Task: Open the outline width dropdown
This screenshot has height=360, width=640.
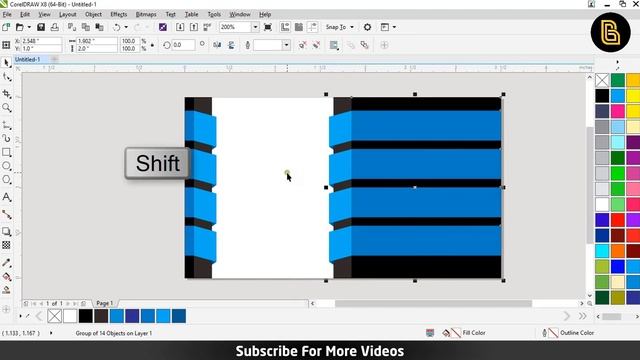Action: click(x=286, y=45)
